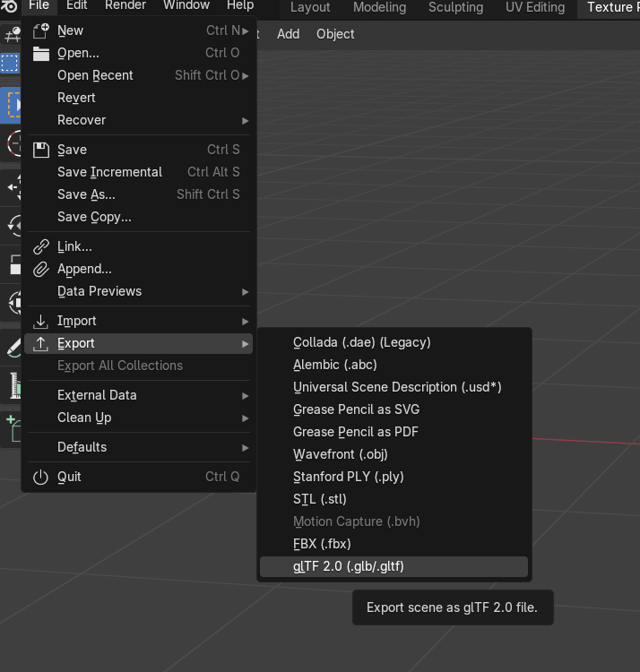Export as Alembic (.abc)
Screen dimensions: 640x672
point(394,365)
